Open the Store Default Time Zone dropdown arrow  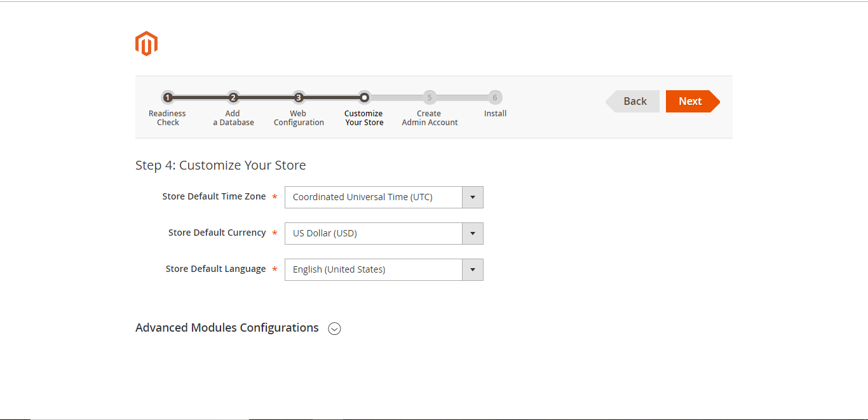[472, 197]
